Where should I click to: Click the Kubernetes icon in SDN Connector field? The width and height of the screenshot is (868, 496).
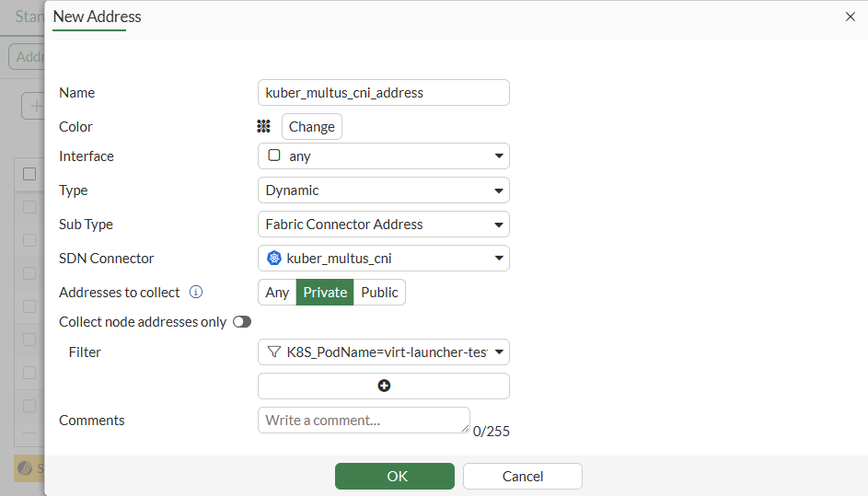point(274,258)
